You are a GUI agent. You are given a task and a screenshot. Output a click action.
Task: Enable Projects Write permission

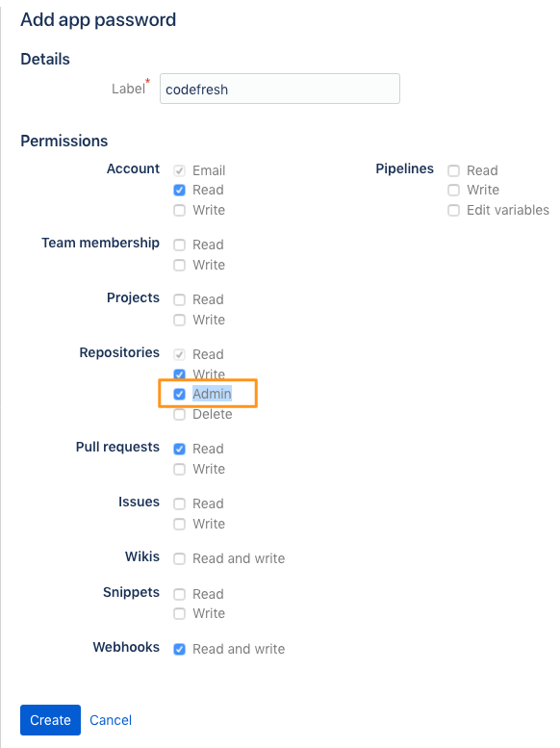click(179, 321)
